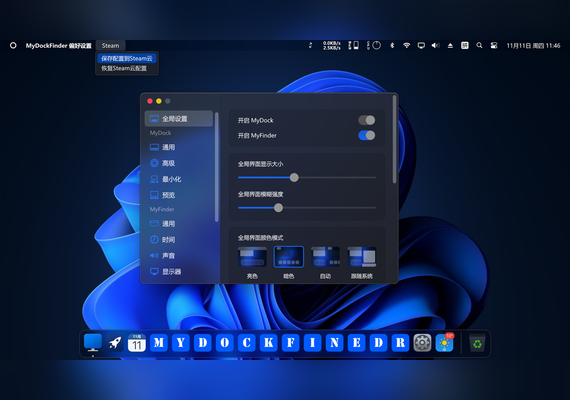Close the preferences window with the red button
The width and height of the screenshot is (570, 400).
(x=150, y=101)
